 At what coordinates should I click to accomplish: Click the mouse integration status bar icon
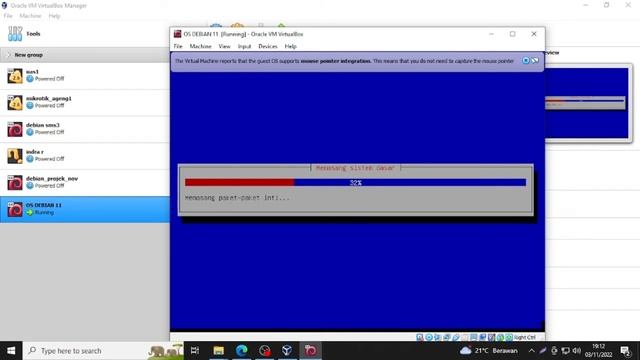[500, 337]
